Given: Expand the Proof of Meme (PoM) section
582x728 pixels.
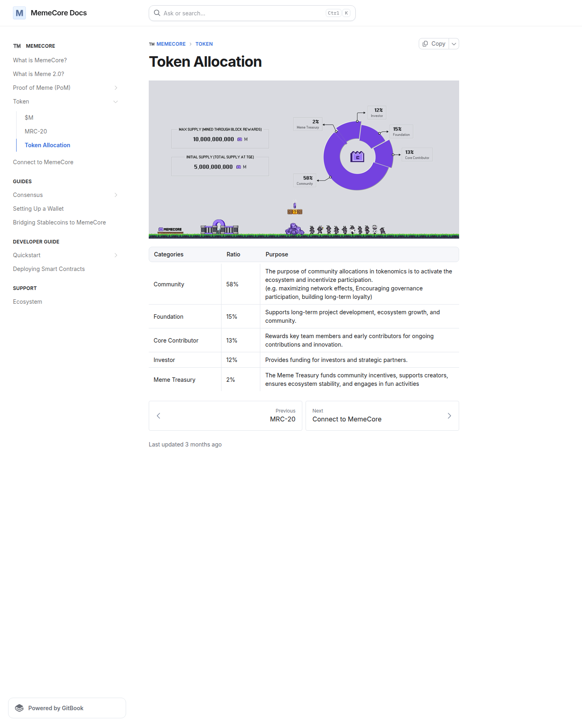Looking at the screenshot, I should (116, 88).
